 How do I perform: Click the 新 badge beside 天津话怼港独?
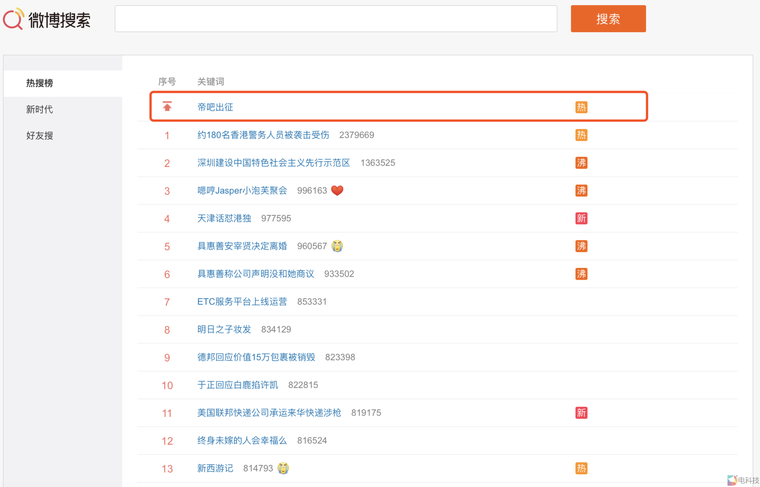point(581,218)
